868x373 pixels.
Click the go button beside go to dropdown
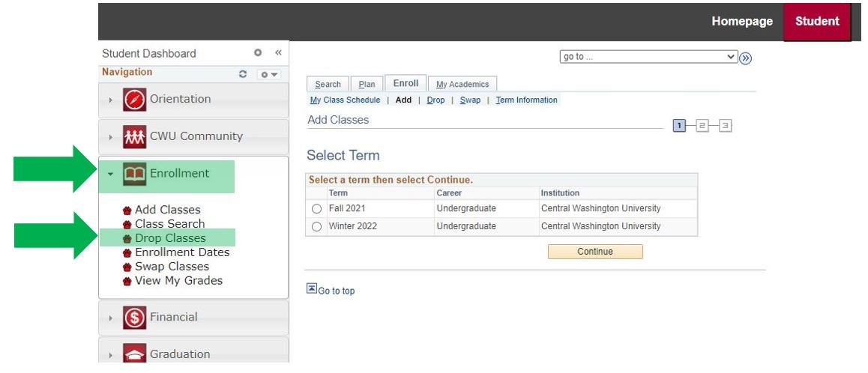pyautogui.click(x=746, y=58)
